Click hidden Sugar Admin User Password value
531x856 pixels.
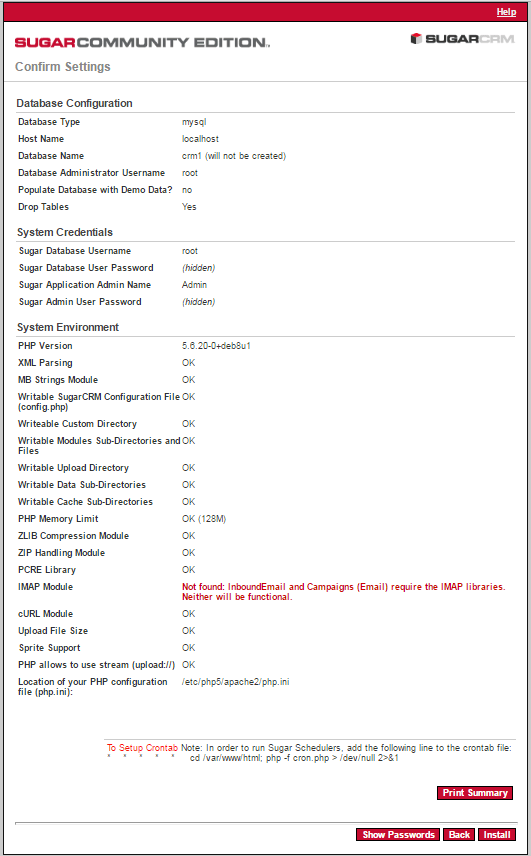199,301
